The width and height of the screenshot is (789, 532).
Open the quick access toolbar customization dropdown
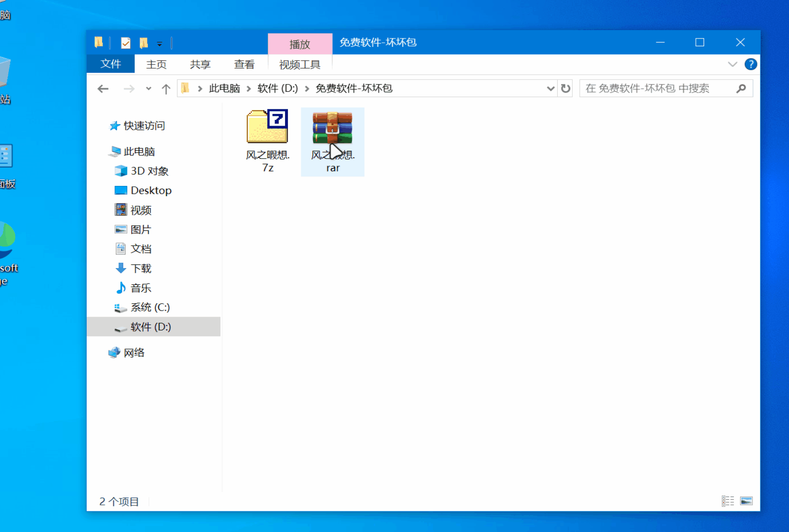(x=160, y=43)
